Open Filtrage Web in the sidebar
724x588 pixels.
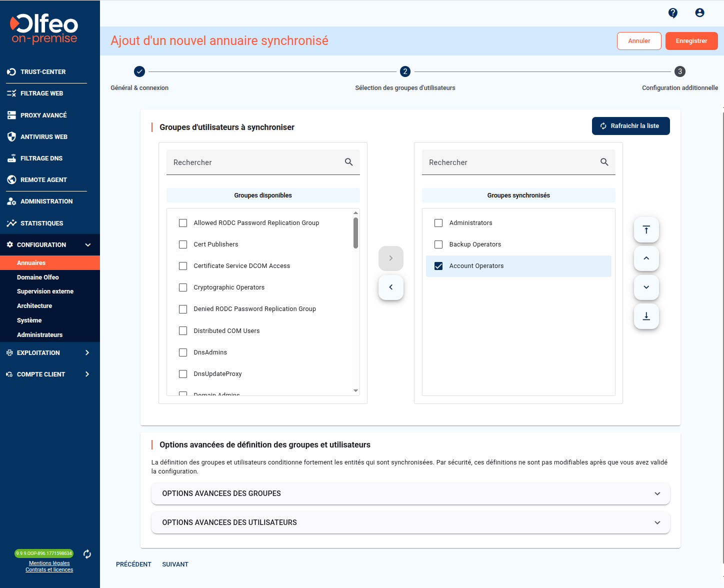pyautogui.click(x=42, y=93)
